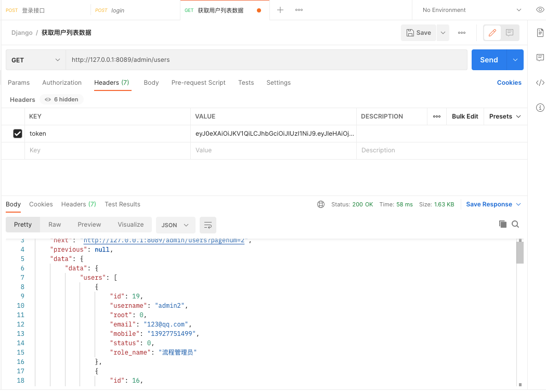
Task: Open the Tests tab
Action: pyautogui.click(x=246, y=83)
